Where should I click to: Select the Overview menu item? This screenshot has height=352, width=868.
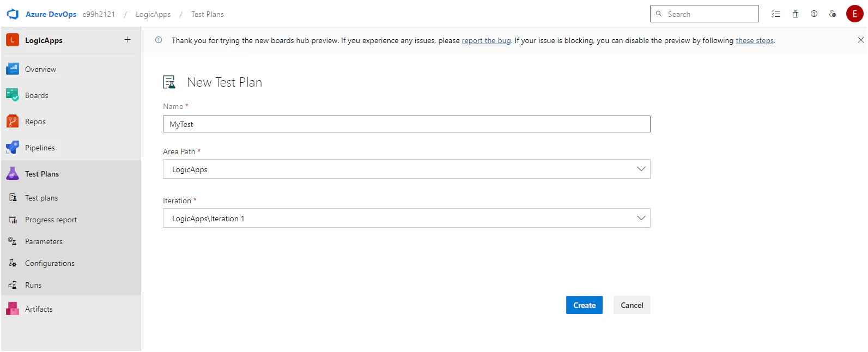click(71, 69)
